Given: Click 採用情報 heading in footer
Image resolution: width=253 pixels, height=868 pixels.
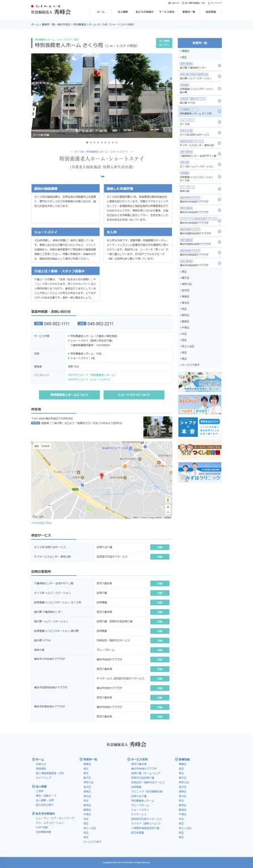Looking at the screenshot, I should click(185, 759).
